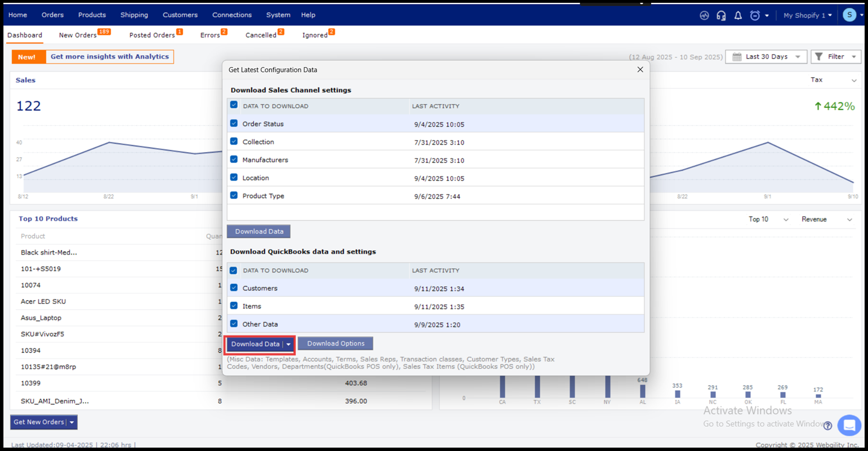Click the activity monitor icon in header
868x451 pixels.
704,15
